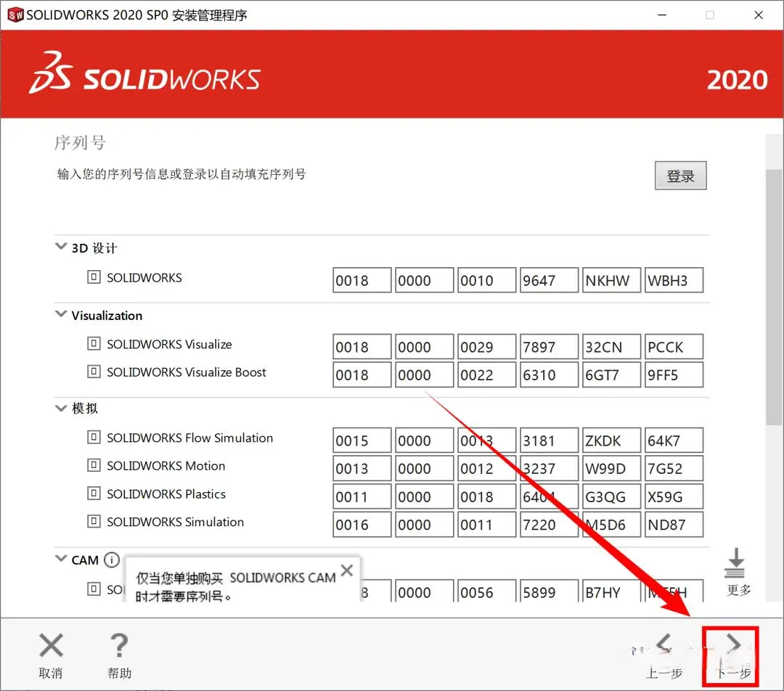Toggle SOLIDWORKS Visualize checkbox
The height and width of the screenshot is (691, 784).
pos(94,343)
